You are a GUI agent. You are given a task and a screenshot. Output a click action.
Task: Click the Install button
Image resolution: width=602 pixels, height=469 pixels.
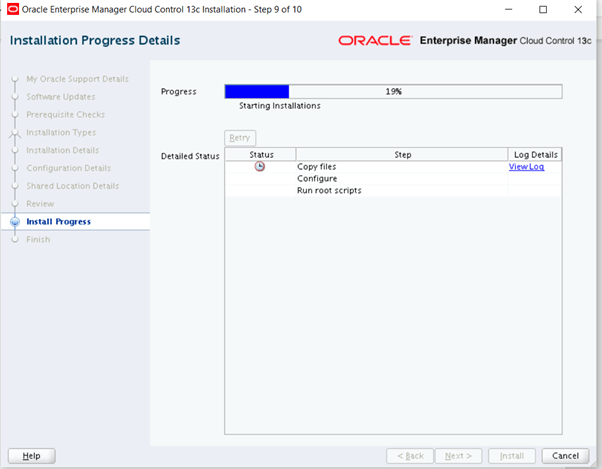coord(511,455)
